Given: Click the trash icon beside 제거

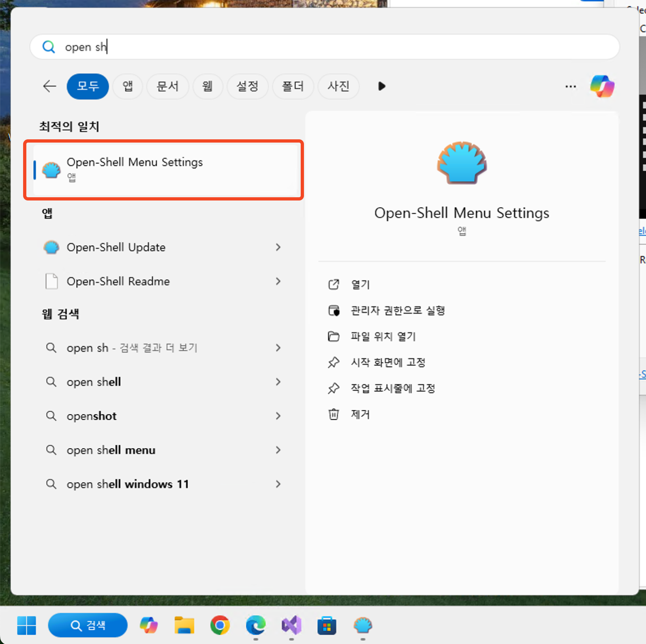Looking at the screenshot, I should pyautogui.click(x=334, y=414).
